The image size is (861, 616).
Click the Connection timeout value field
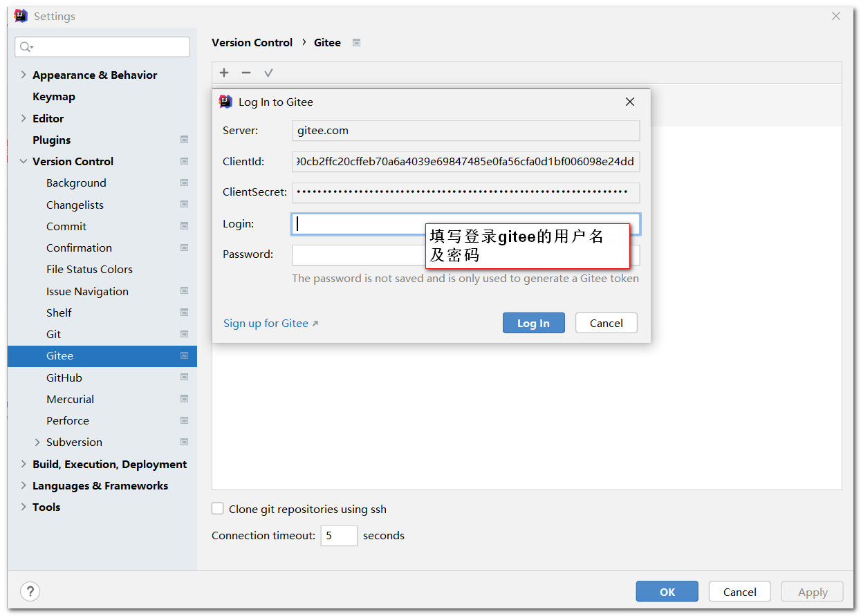339,536
